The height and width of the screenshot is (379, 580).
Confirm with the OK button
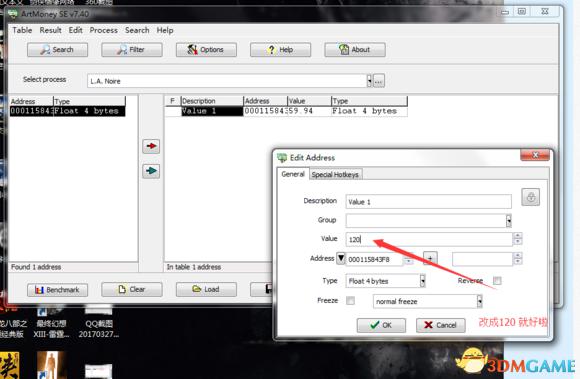pyautogui.click(x=381, y=325)
